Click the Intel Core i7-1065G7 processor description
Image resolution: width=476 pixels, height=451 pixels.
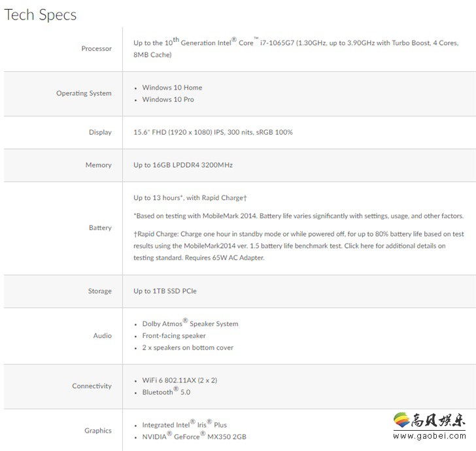[x=296, y=48]
